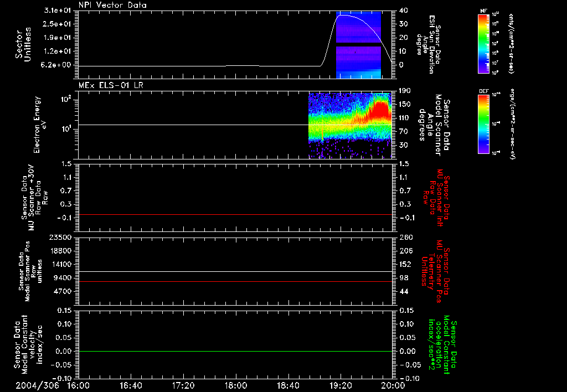The height and width of the screenshot is (392, 567).
Task: Click the "ergs/(cm**2-sr-sec-eV)" units label
Action: 512,124
